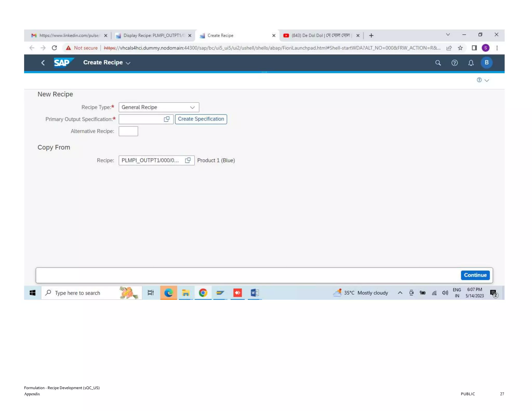Open Google Chrome from the taskbar
Viewport: 532px width, 411px height.
tap(203, 293)
